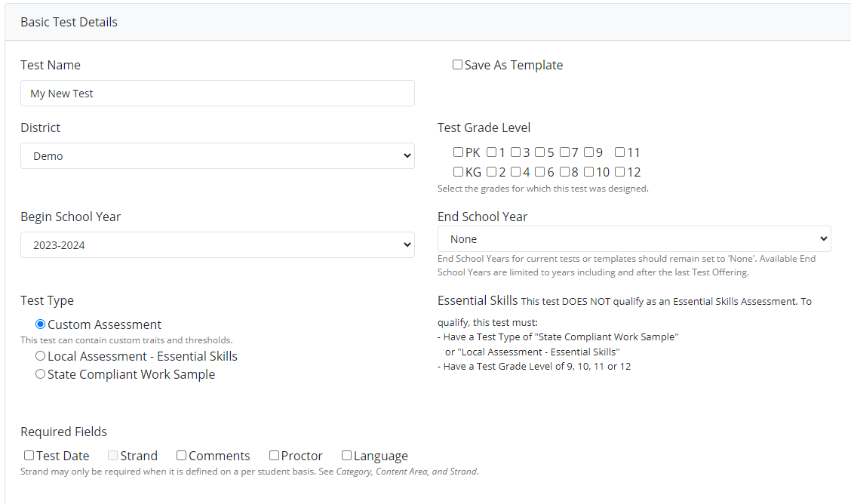Toggle the Comments required field checkbox
The image size is (851, 504).
point(182,456)
